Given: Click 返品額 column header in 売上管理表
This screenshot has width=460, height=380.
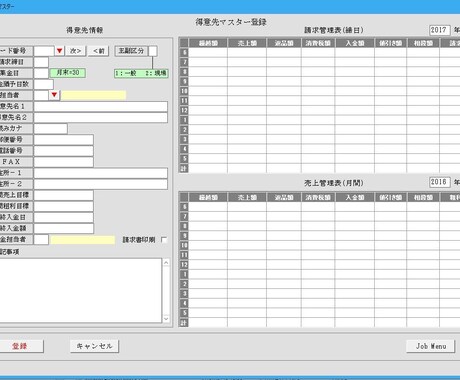Looking at the screenshot, I should [284, 197].
